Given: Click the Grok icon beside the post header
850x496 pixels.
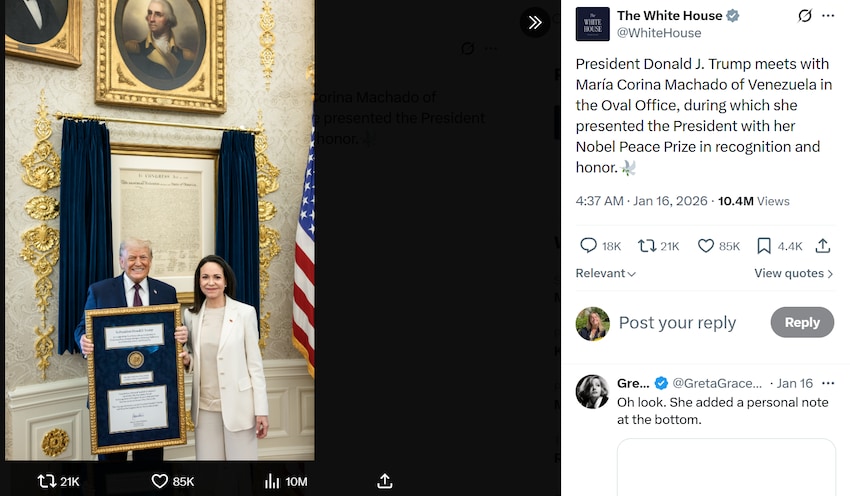Looking at the screenshot, I should tap(805, 16).
